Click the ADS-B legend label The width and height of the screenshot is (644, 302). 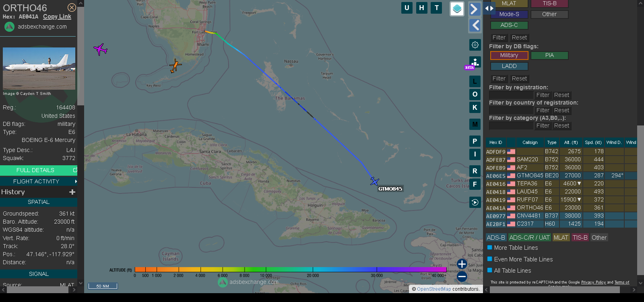[495, 238]
